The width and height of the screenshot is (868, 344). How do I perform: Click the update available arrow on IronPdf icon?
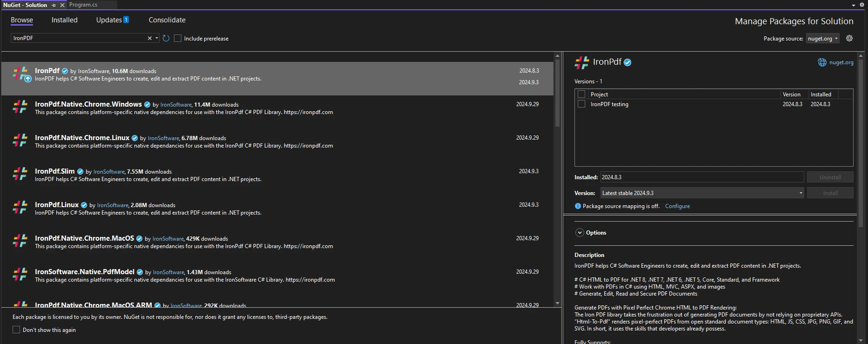tap(28, 79)
